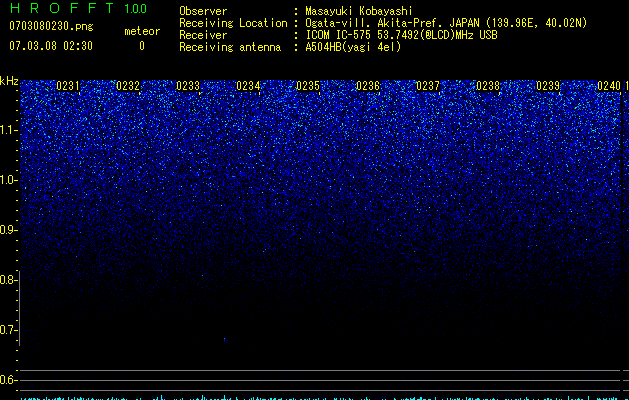Click the 0239 time marker
The width and height of the screenshot is (629, 400).
click(548, 86)
